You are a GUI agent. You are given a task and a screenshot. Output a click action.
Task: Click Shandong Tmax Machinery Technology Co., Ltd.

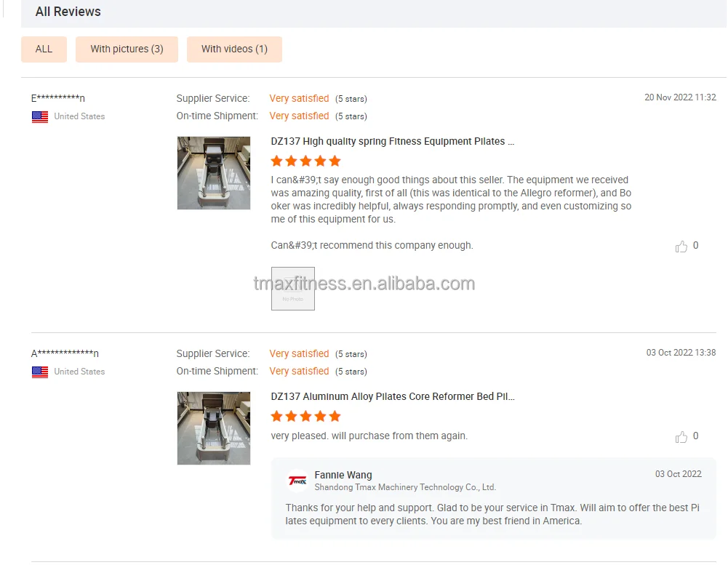tap(405, 487)
